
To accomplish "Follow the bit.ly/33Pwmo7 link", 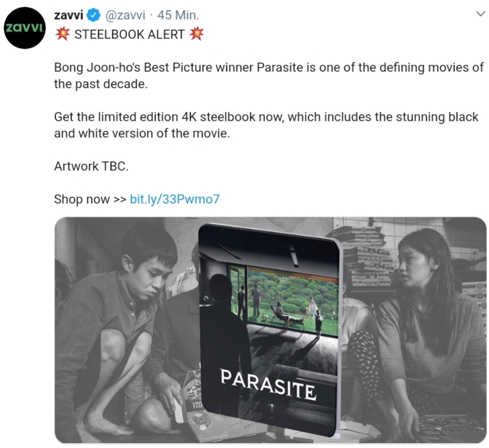I will [x=175, y=199].
